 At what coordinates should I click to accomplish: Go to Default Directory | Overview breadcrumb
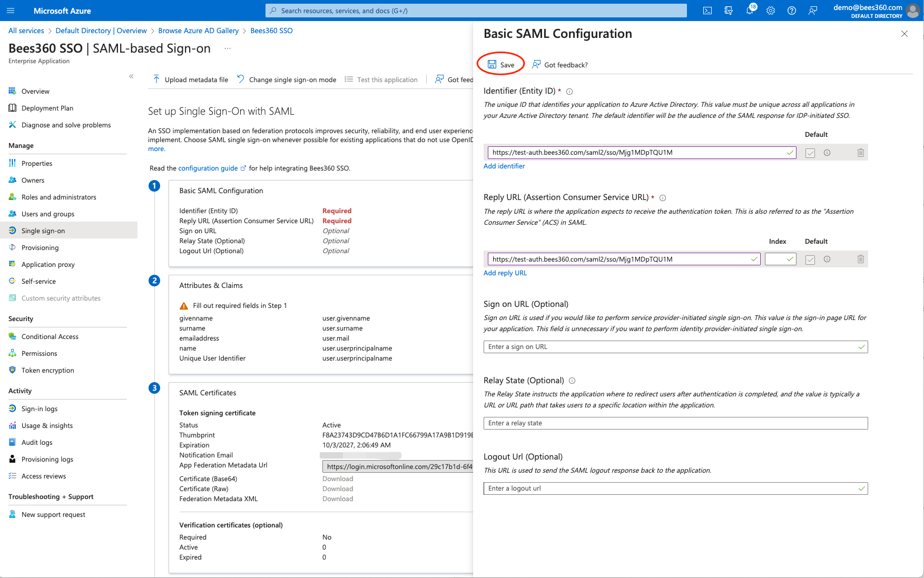coord(101,31)
